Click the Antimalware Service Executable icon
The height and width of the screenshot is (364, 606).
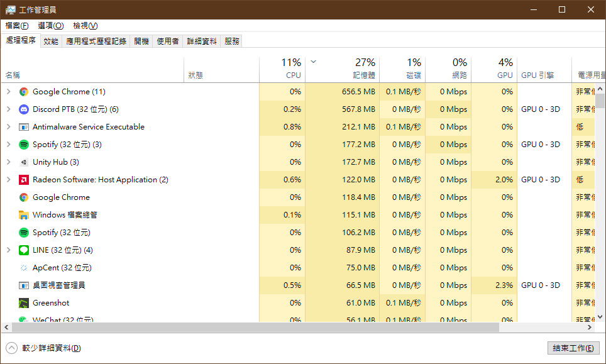pos(24,127)
